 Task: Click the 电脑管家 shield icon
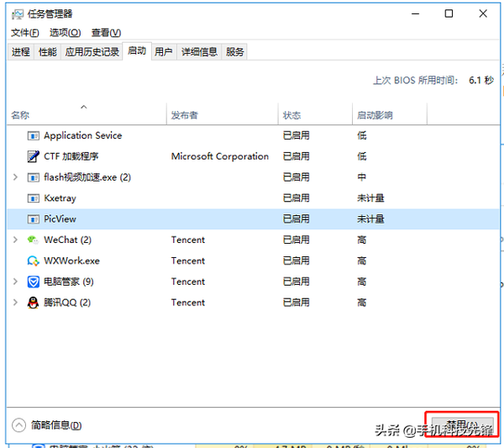pyautogui.click(x=33, y=282)
